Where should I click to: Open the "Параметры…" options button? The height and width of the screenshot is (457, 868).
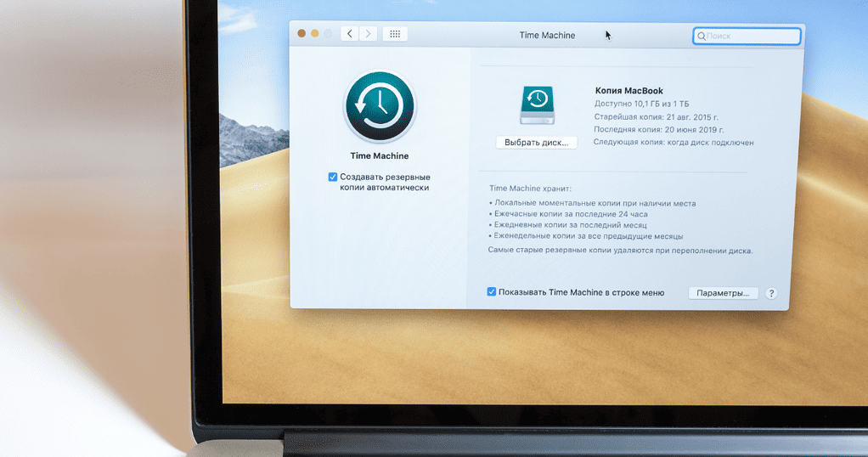pos(723,293)
